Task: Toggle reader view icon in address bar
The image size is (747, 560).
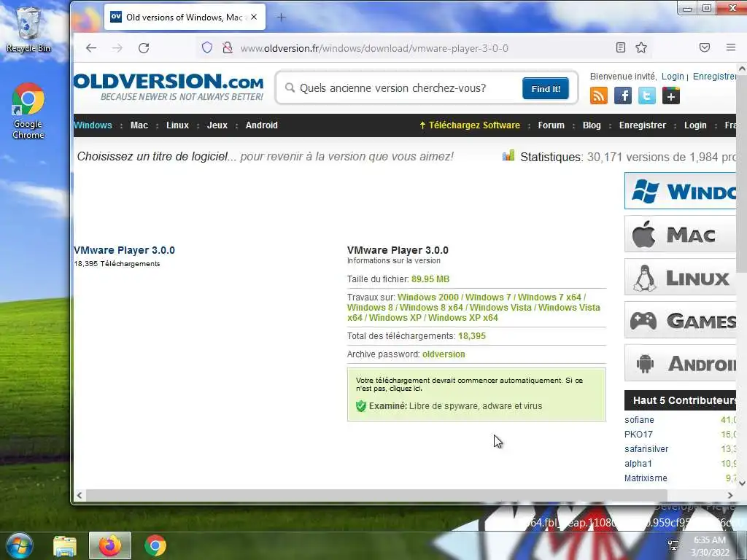Action: click(620, 47)
